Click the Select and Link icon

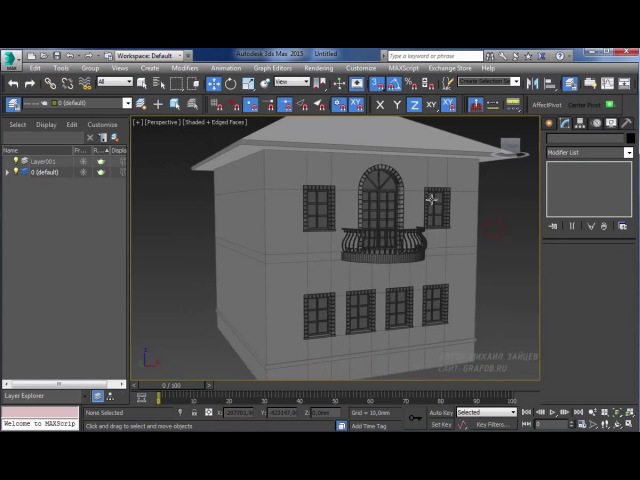pyautogui.click(x=49, y=84)
